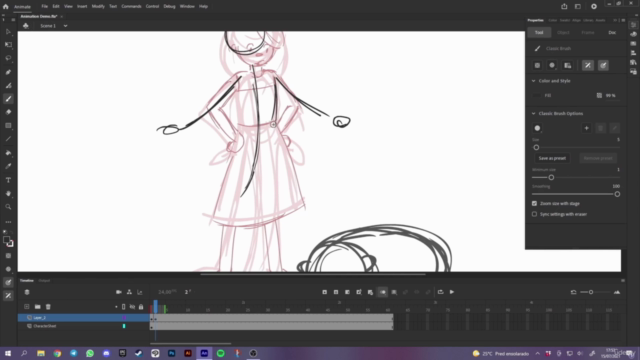Image resolution: width=640 pixels, height=360 pixels.
Task: Open the Modify menu
Action: [x=98, y=7]
